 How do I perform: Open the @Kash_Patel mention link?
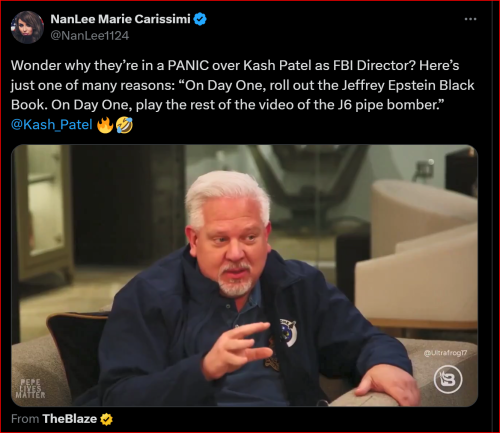click(52, 124)
